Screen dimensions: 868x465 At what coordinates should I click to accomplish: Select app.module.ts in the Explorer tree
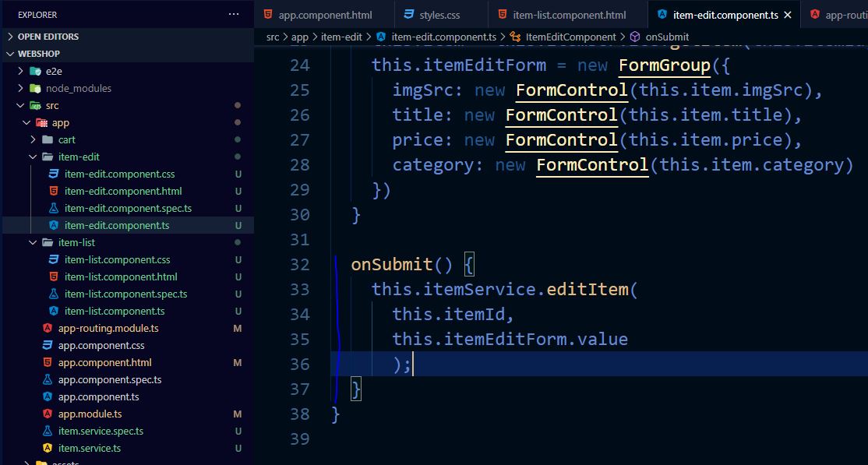88,414
